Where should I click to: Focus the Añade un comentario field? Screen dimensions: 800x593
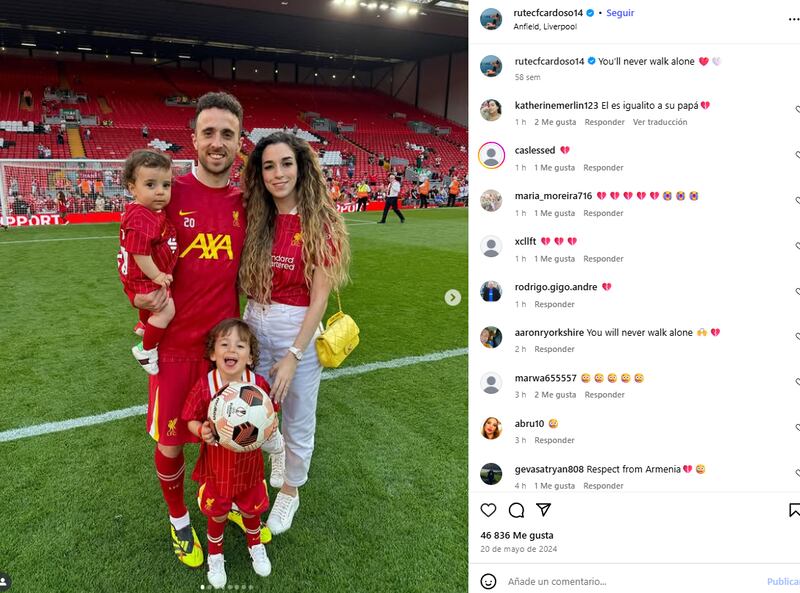[633, 581]
